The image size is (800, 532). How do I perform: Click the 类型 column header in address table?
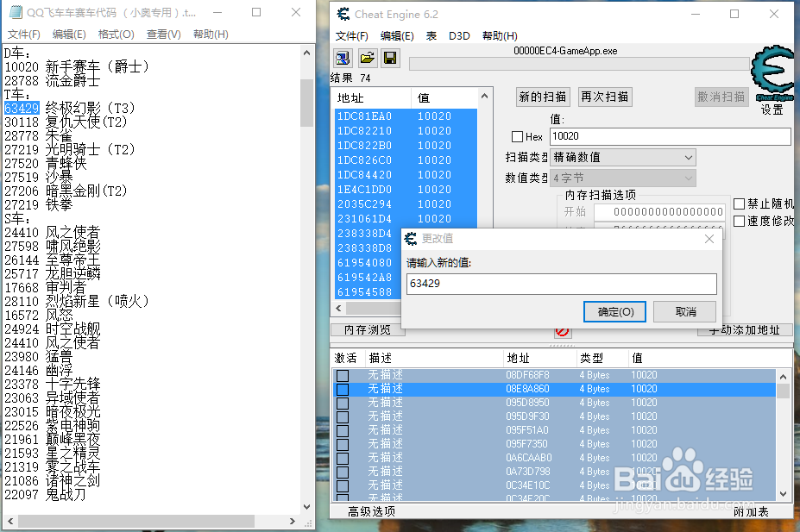point(602,358)
